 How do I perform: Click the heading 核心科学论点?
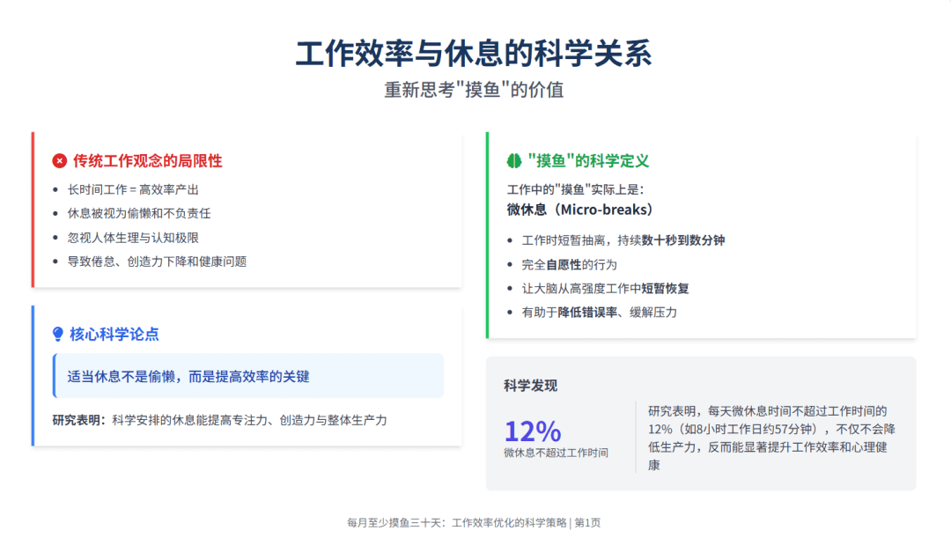coord(114,334)
